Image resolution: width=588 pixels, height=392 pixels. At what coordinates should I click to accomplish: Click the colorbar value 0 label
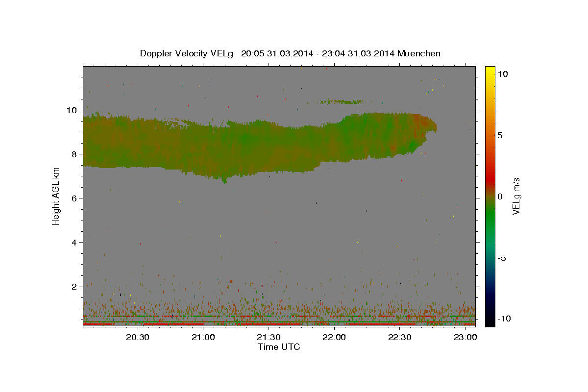tap(500, 196)
